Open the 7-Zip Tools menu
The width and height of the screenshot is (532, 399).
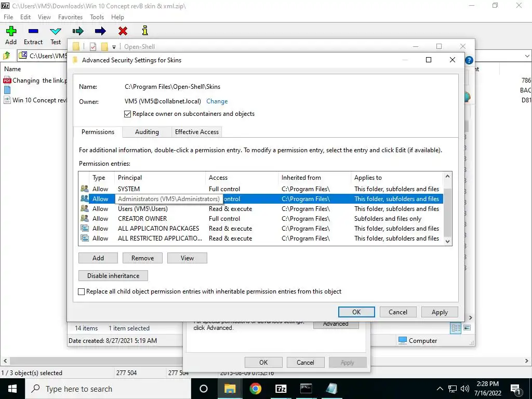(97, 17)
